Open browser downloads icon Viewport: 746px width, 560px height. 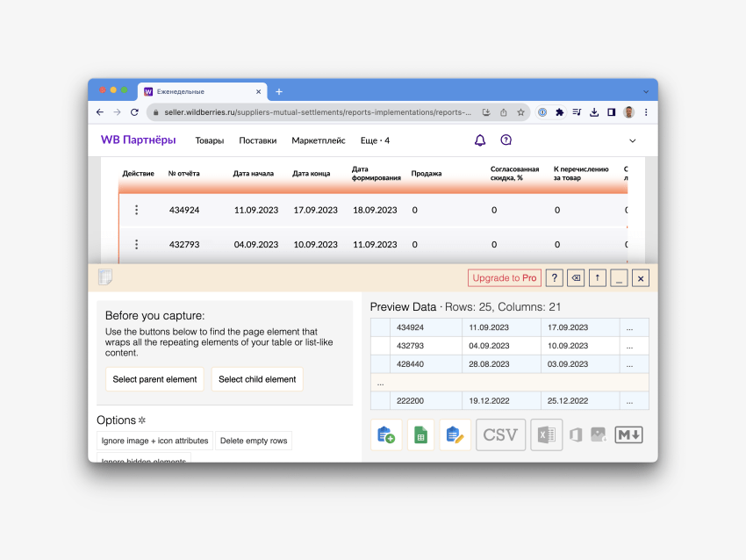[x=594, y=112]
